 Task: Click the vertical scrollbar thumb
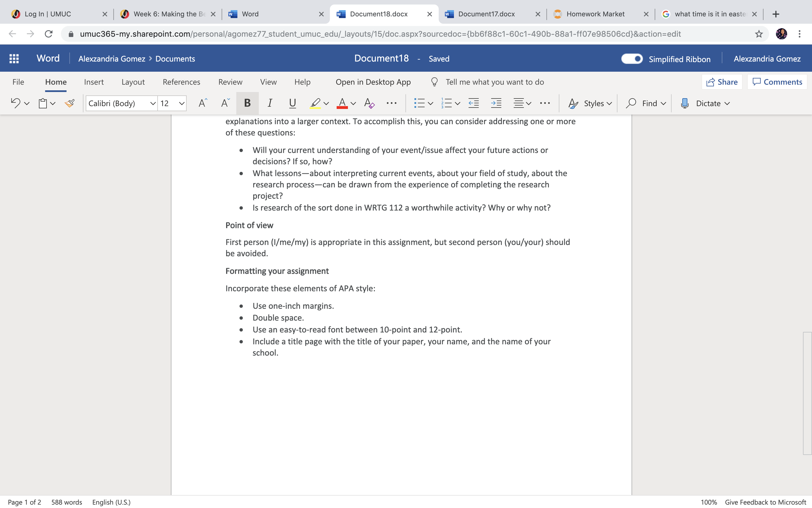pyautogui.click(x=807, y=393)
